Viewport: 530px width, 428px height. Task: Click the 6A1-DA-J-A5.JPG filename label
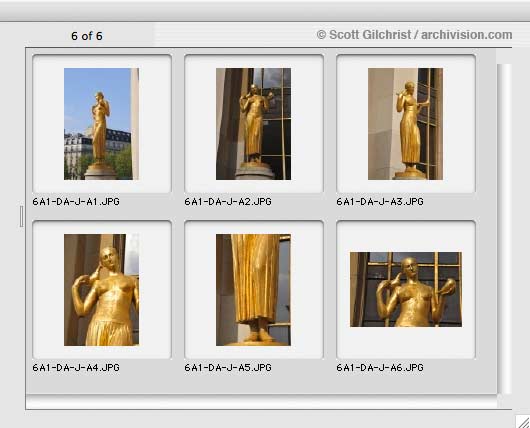(228, 367)
